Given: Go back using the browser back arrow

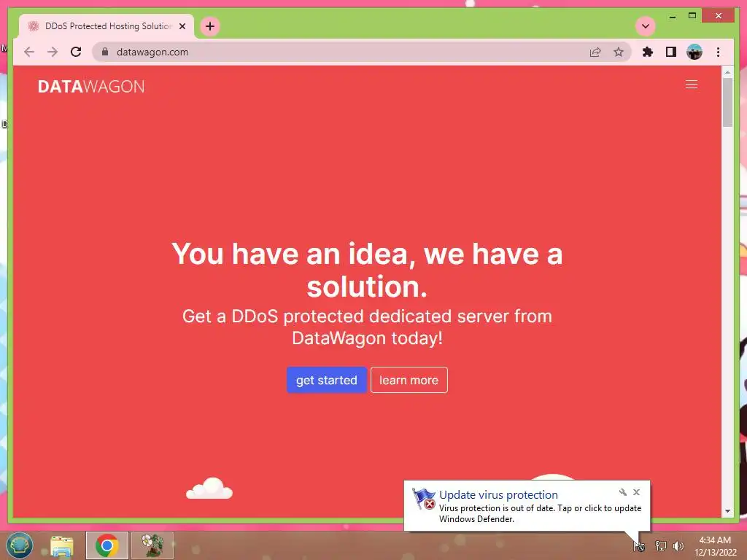Looking at the screenshot, I should pyautogui.click(x=29, y=52).
